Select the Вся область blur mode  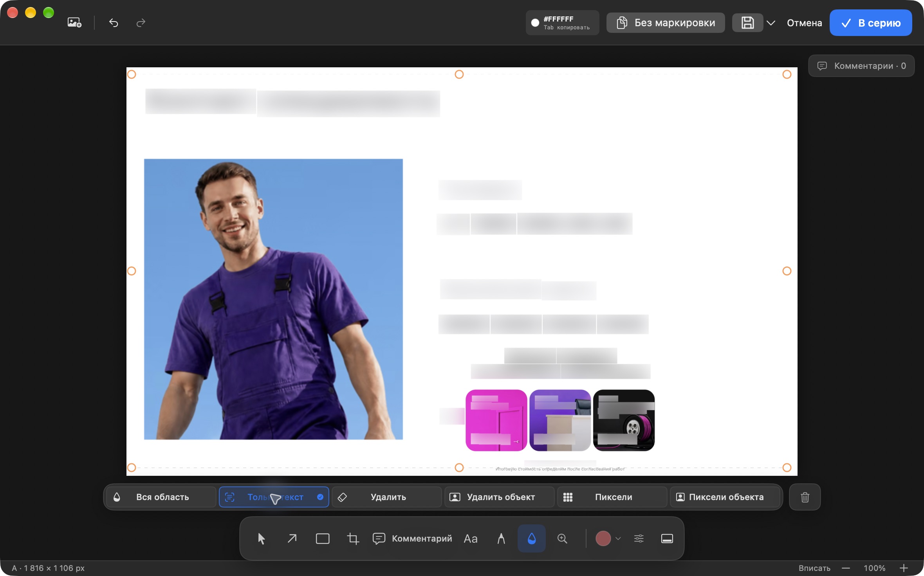coord(161,497)
